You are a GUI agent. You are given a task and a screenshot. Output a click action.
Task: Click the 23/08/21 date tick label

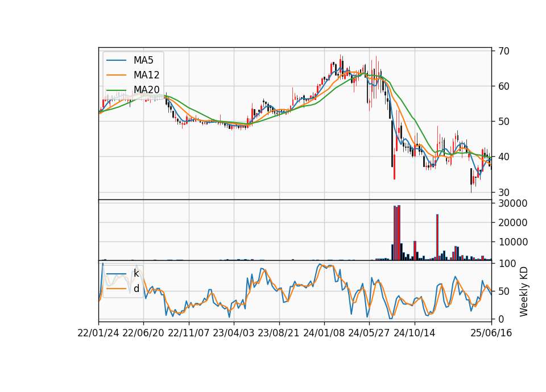[x=279, y=333]
